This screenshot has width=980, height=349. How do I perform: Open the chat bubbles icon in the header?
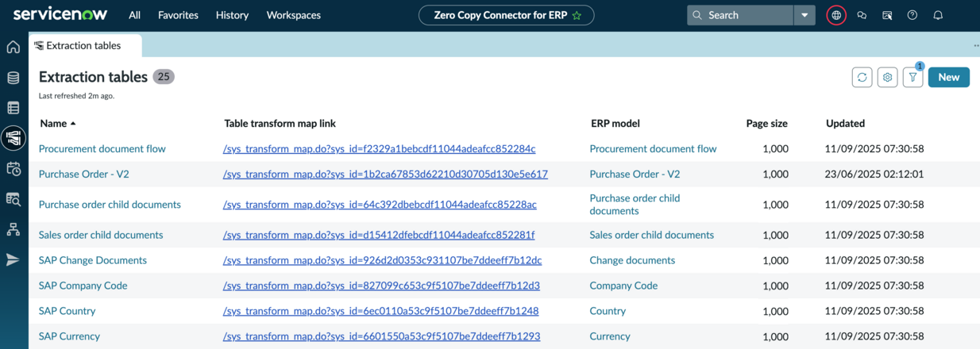point(862,15)
